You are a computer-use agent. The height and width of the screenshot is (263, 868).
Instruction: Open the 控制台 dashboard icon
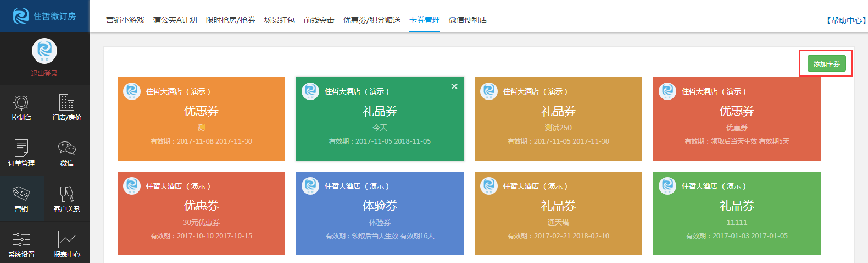click(x=21, y=102)
